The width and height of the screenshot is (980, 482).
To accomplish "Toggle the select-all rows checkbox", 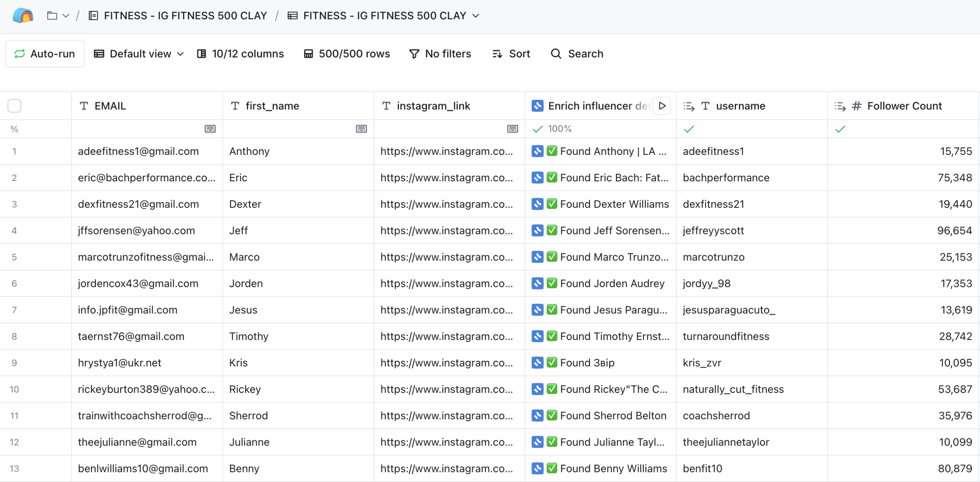I will (x=15, y=106).
